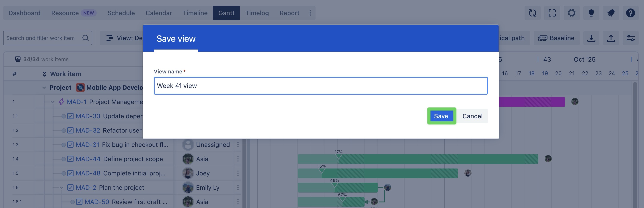The width and height of the screenshot is (644, 208).
Task: Click the lightbulb tips icon
Action: 591,13
